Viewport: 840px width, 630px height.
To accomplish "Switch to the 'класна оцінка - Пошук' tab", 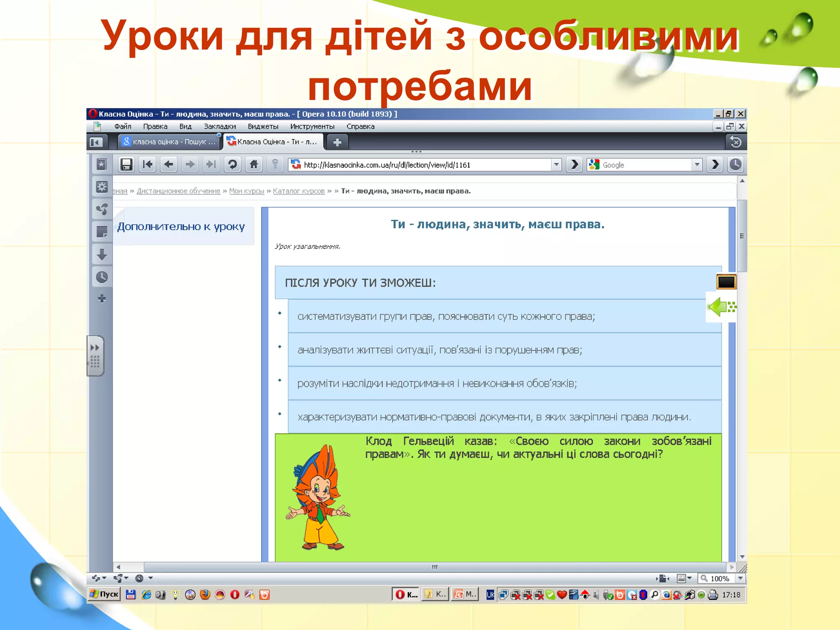I will tap(170, 142).
